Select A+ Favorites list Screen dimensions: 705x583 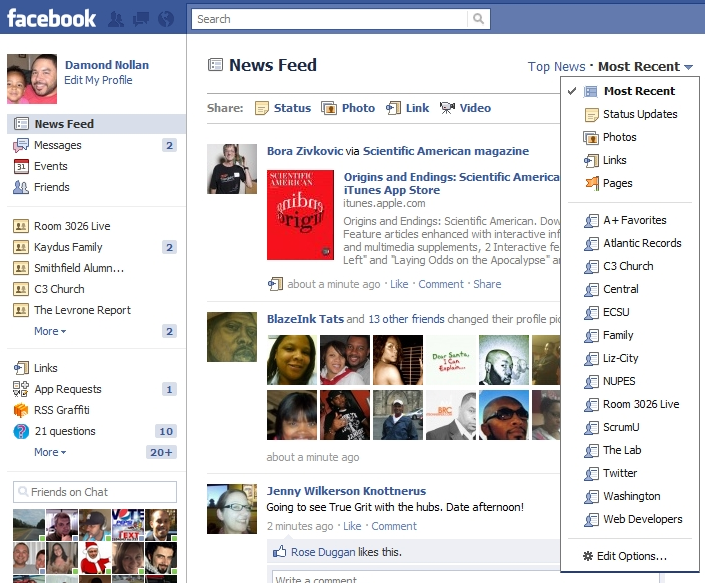630,220
